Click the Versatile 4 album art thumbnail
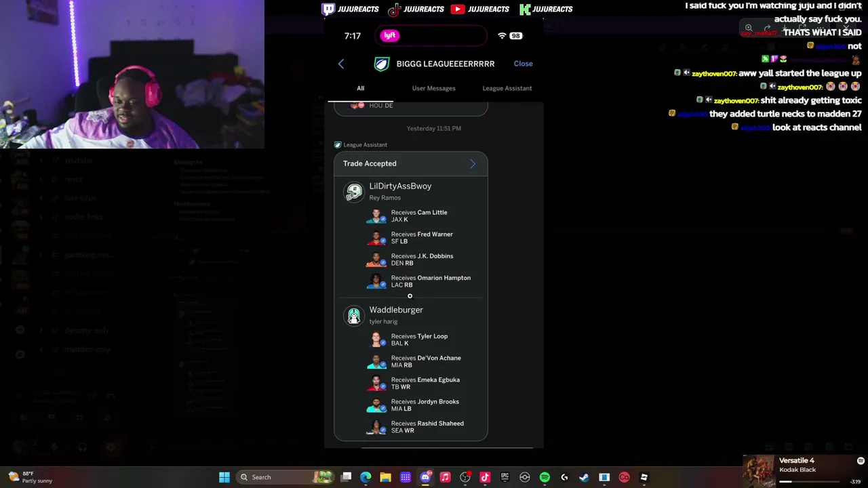Image resolution: width=868 pixels, height=488 pixels. pos(759,471)
